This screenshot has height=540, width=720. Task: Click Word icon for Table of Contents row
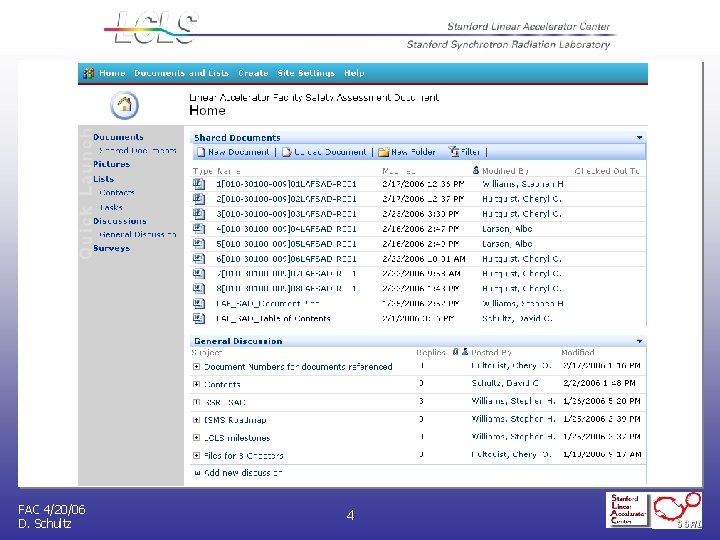click(x=199, y=318)
